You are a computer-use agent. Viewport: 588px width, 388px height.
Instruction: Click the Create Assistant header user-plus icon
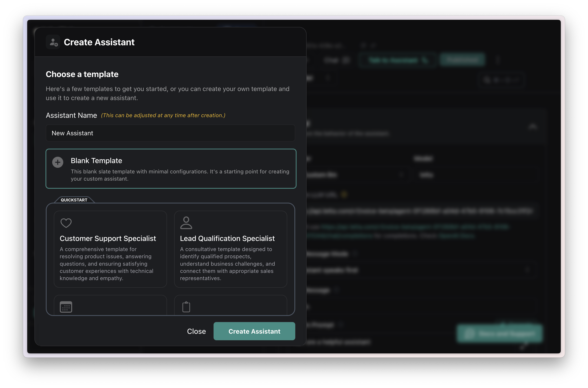pyautogui.click(x=53, y=42)
